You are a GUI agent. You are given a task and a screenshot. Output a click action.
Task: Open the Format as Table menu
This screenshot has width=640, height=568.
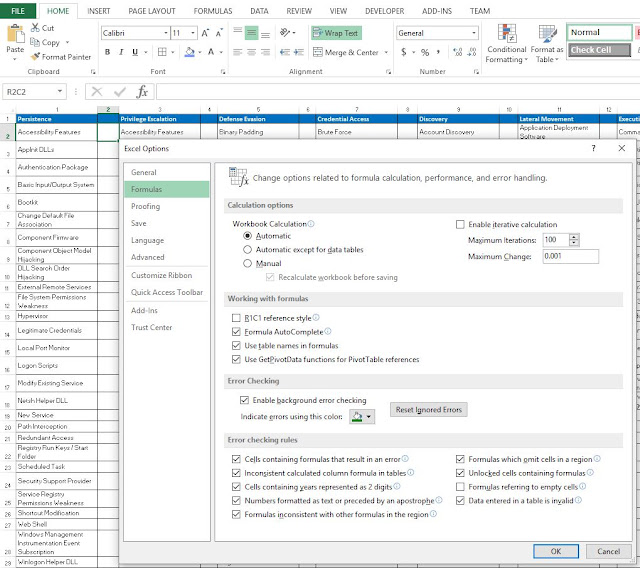click(547, 44)
